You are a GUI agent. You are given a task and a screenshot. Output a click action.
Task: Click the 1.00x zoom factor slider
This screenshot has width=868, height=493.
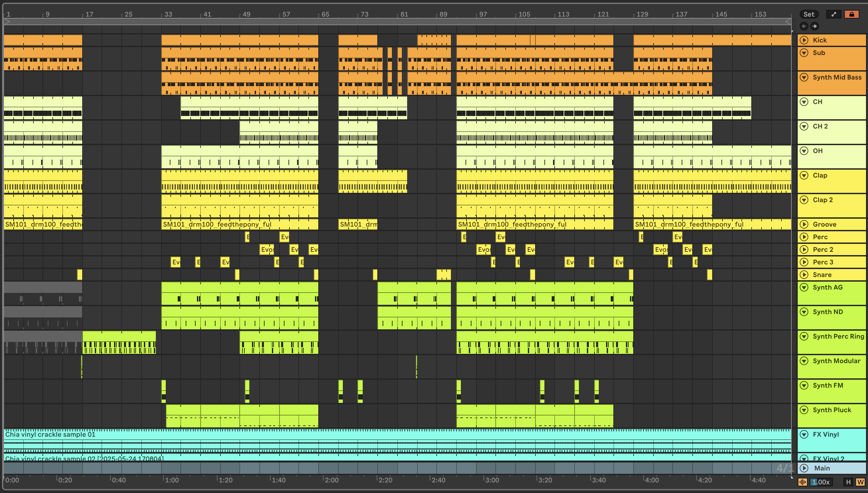(x=821, y=482)
